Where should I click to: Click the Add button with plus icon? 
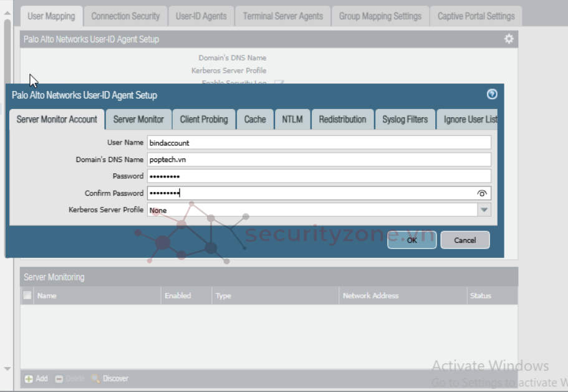[x=29, y=378]
